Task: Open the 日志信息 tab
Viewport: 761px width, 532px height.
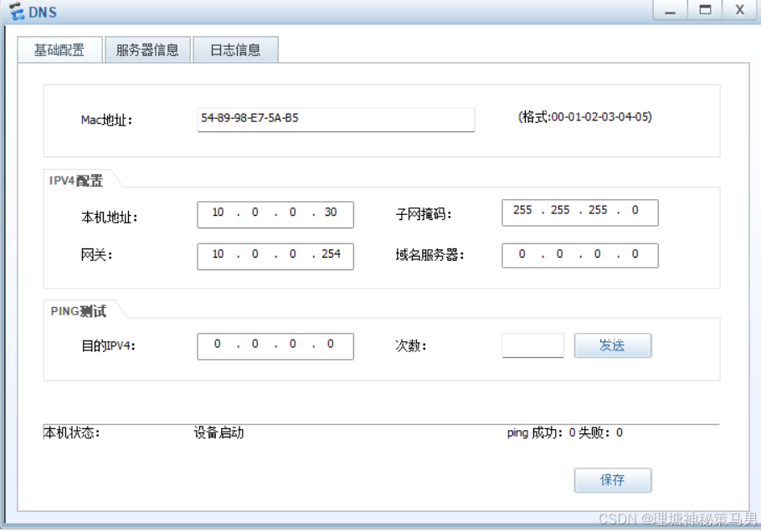Action: tap(236, 49)
